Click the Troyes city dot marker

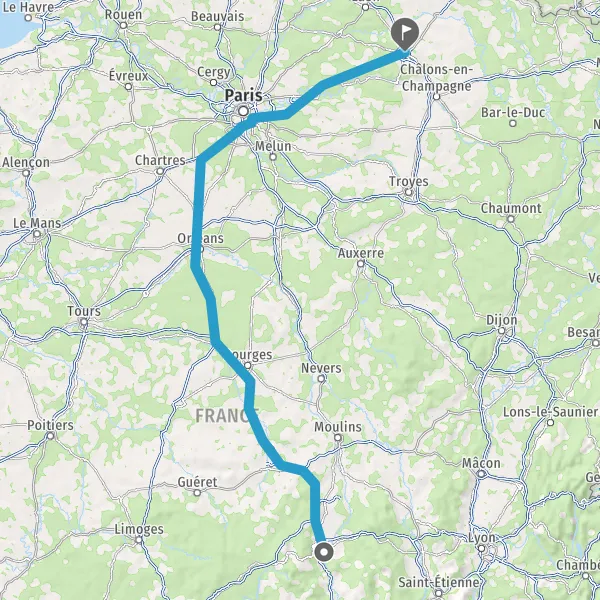click(409, 192)
